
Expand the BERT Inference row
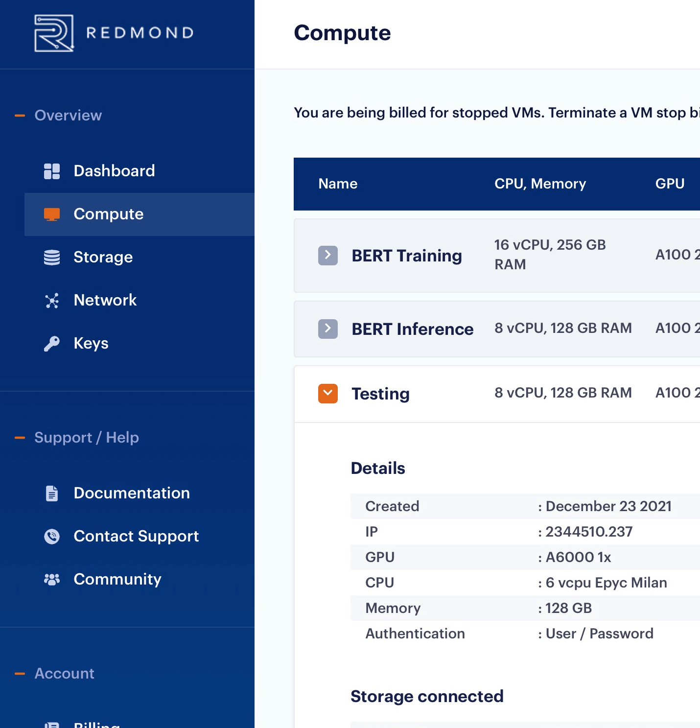[328, 329]
